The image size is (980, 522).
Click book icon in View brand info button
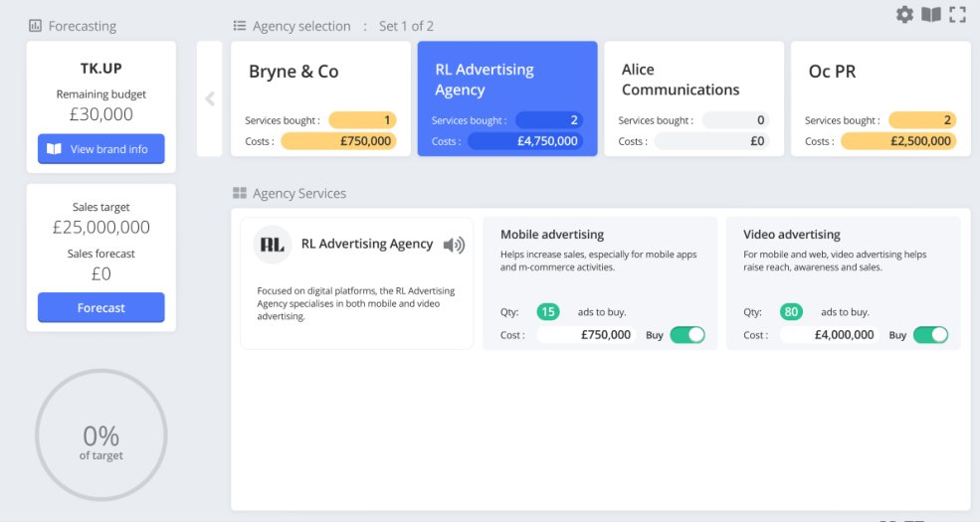55,148
